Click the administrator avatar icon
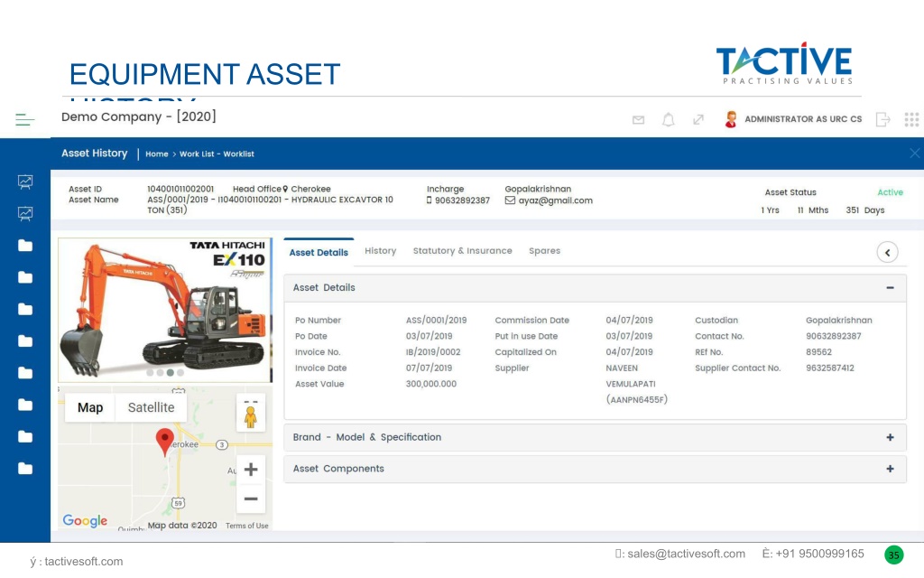The width and height of the screenshot is (924, 578). click(731, 119)
